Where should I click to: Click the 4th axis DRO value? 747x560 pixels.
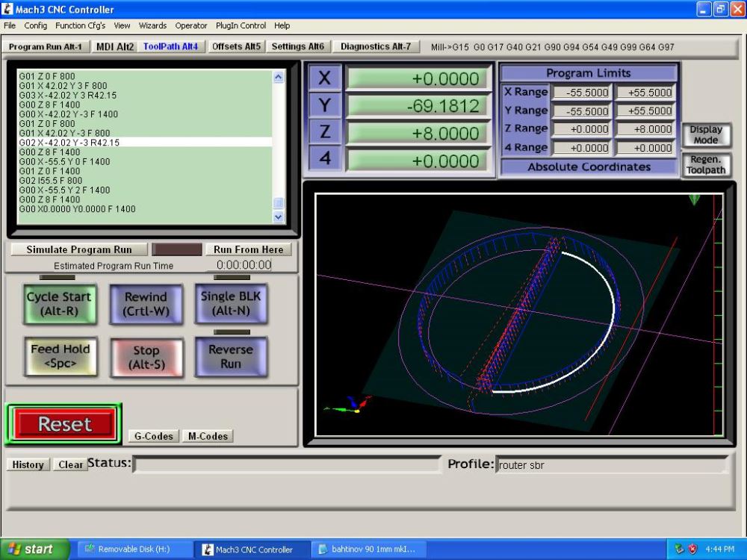418,161
